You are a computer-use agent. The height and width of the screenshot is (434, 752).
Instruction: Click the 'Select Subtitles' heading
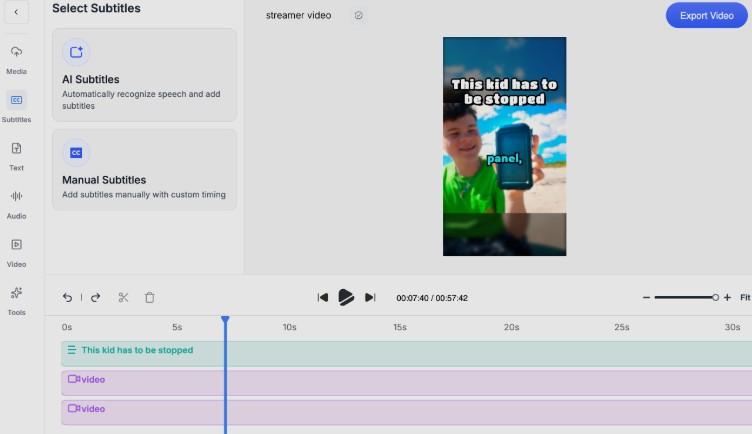(96, 8)
